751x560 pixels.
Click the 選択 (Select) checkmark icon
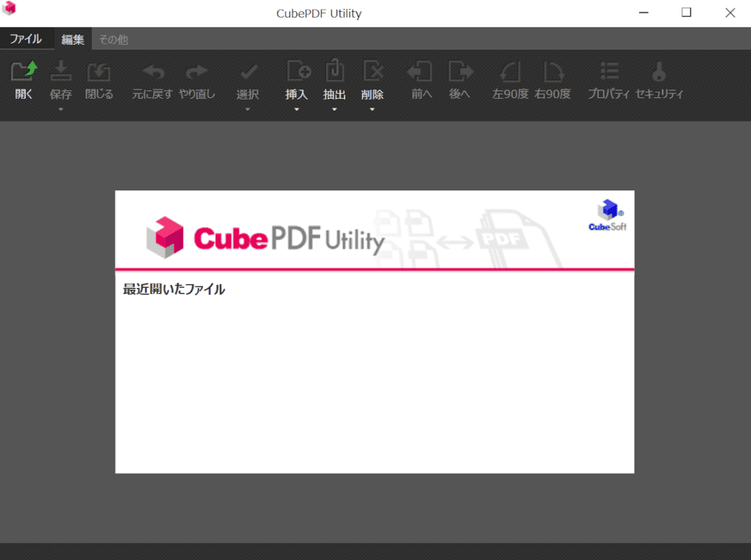[248, 72]
